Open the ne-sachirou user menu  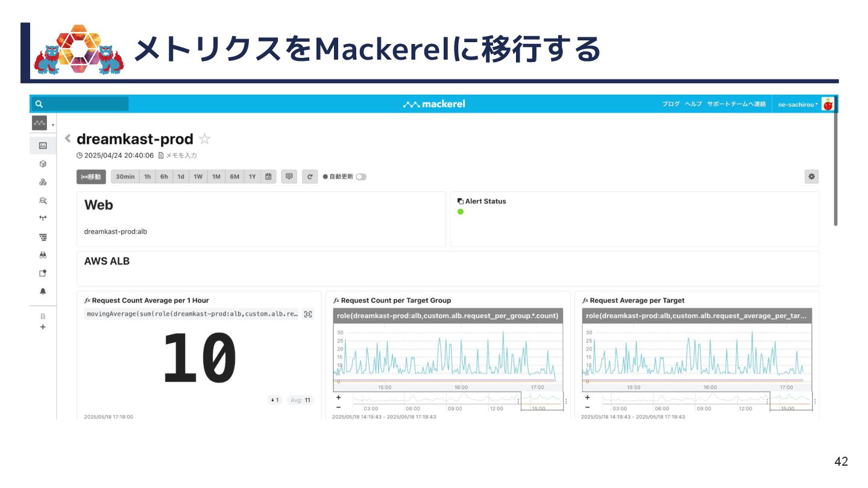[798, 104]
